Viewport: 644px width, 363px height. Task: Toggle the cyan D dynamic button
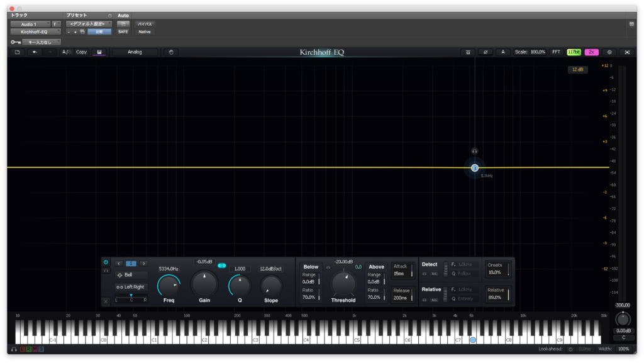[x=222, y=265]
